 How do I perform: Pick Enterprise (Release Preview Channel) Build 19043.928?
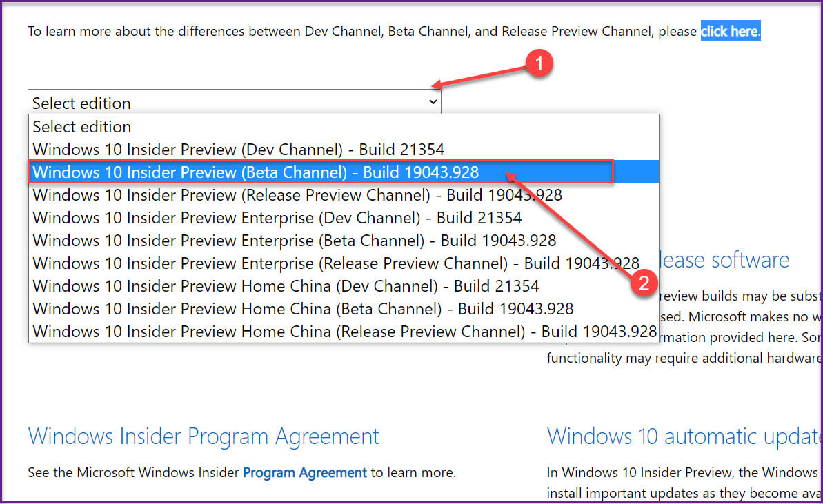click(344, 263)
